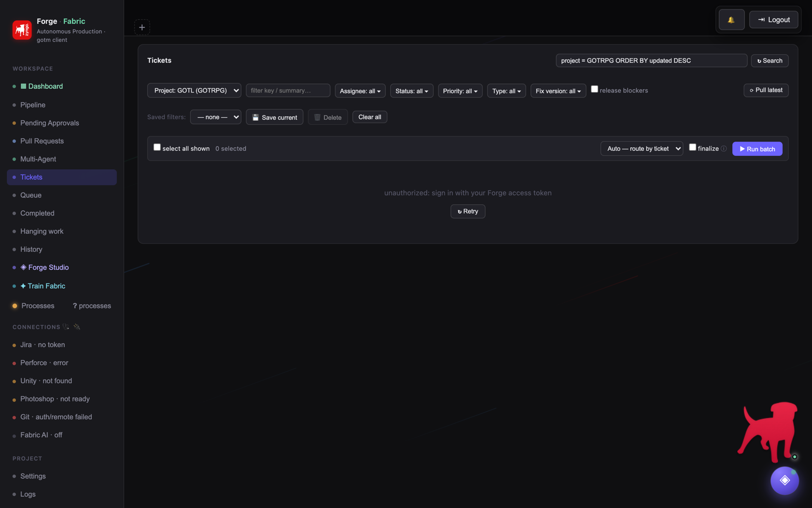Select Tickets in the sidebar

click(62, 177)
